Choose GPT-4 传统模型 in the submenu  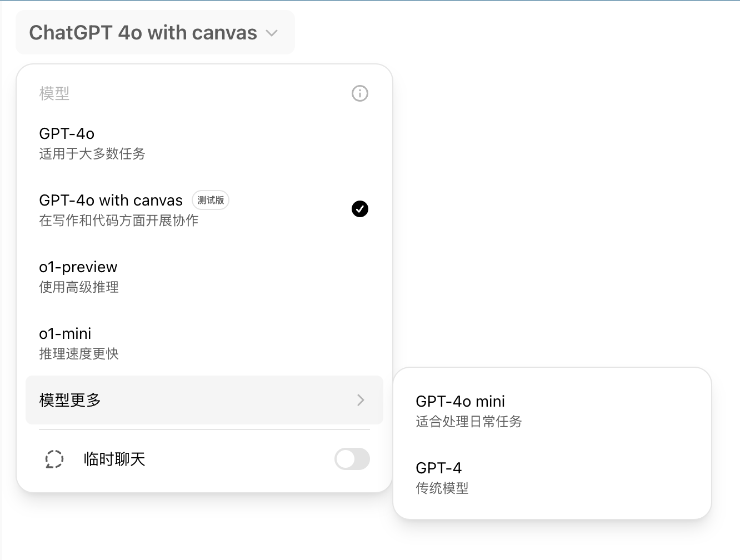(x=552, y=478)
